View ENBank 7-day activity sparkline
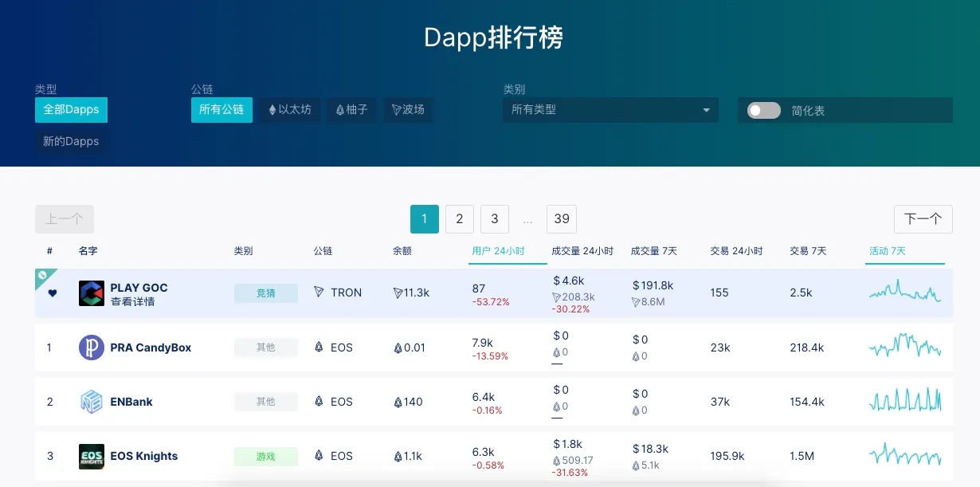The image size is (980, 487). point(905,399)
